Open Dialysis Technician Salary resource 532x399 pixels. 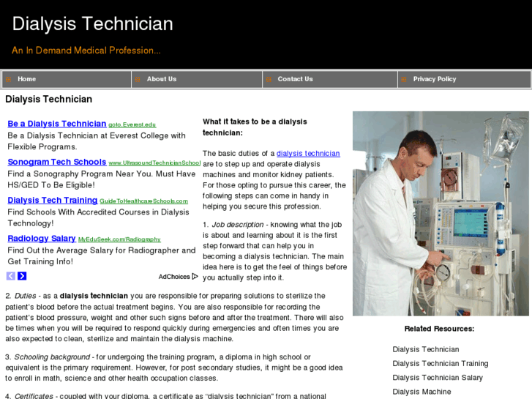(x=438, y=378)
